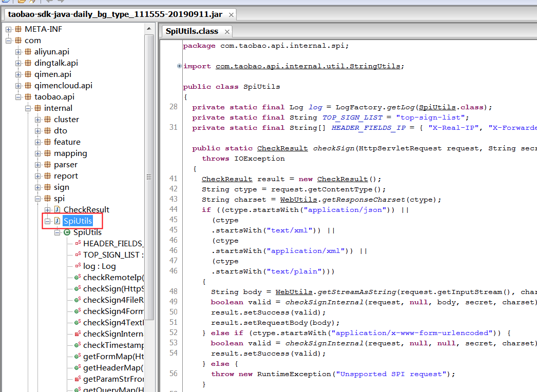This screenshot has width=537, height=392.
Task: Click the dingtalk.api package icon
Action: click(28, 63)
